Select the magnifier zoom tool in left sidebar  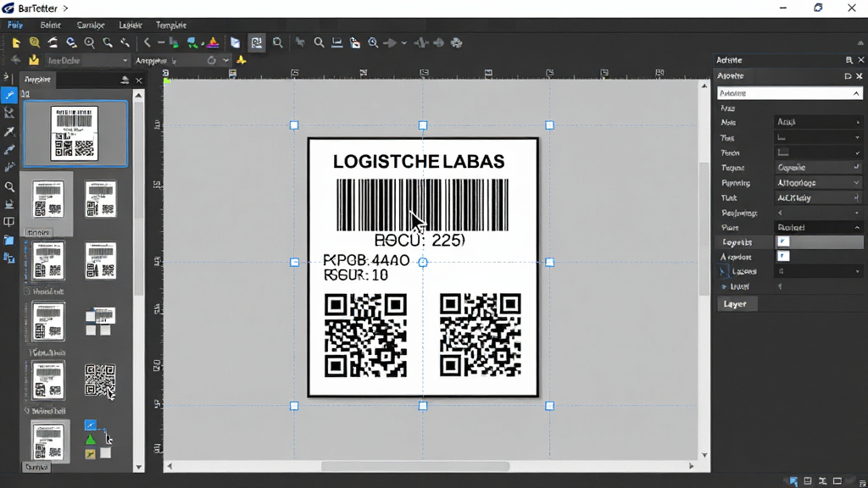pos(8,187)
